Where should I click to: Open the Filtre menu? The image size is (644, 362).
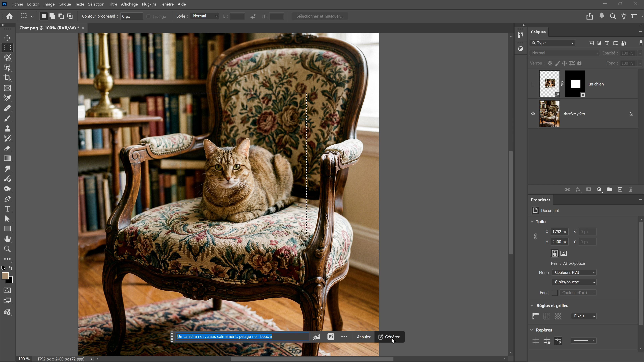tap(113, 4)
